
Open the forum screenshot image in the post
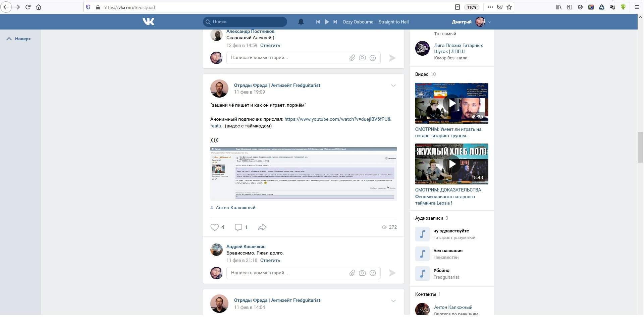[303, 174]
